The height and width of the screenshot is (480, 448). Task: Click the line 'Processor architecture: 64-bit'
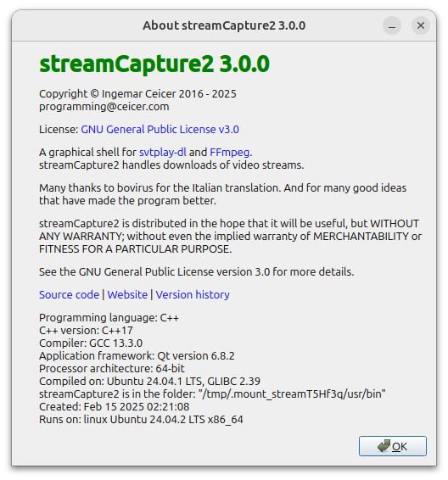pyautogui.click(x=112, y=369)
